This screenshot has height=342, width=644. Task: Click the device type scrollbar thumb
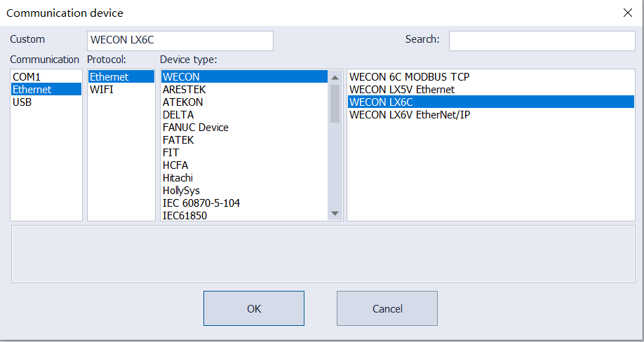tap(335, 104)
